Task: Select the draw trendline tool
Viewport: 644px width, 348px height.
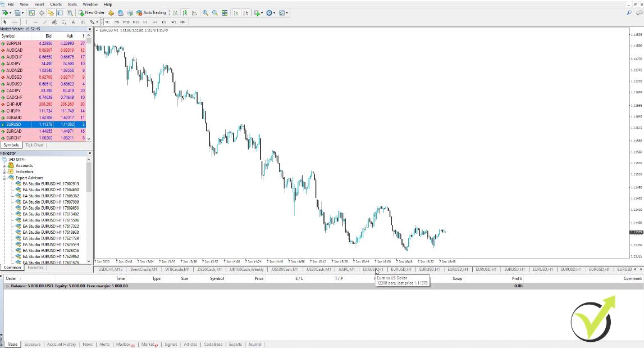Action: click(x=44, y=22)
